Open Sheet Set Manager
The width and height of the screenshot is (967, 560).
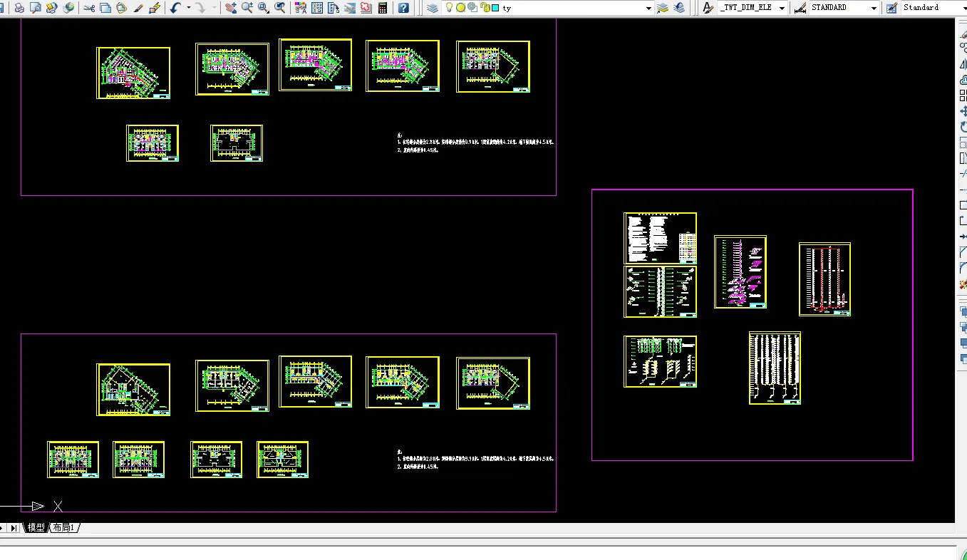350,8
